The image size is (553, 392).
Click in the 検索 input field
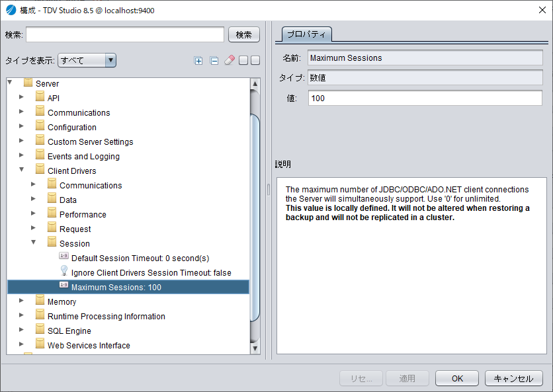click(x=125, y=34)
